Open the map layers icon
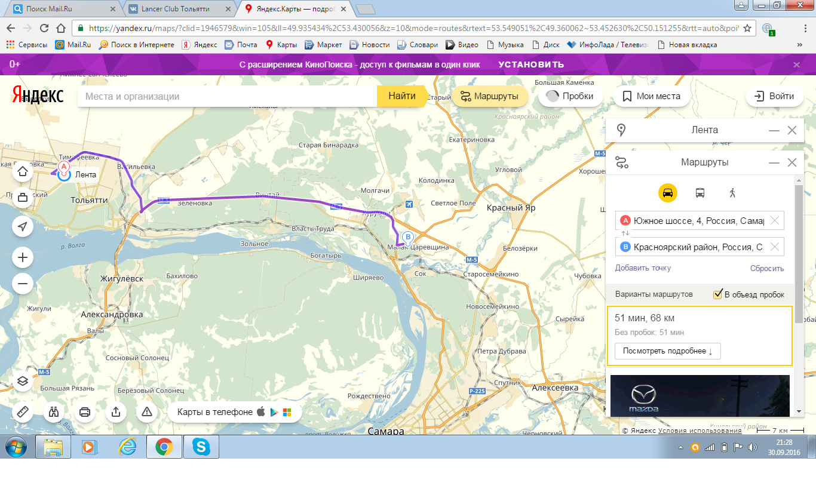 [23, 381]
